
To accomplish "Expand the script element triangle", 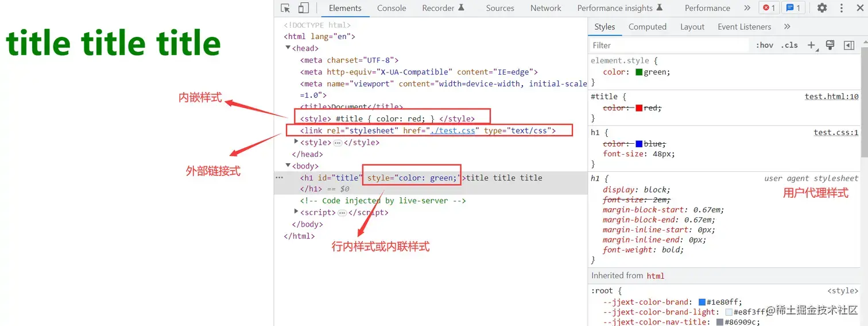I will pyautogui.click(x=296, y=212).
